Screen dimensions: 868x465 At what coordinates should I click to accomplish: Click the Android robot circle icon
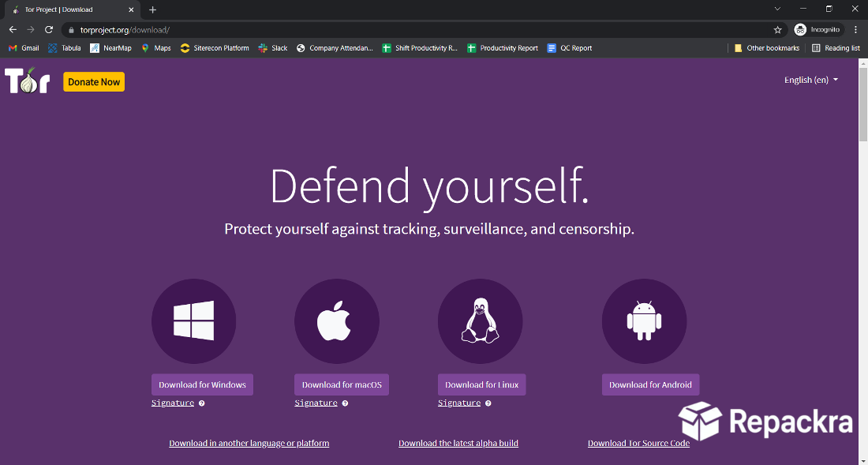click(645, 321)
